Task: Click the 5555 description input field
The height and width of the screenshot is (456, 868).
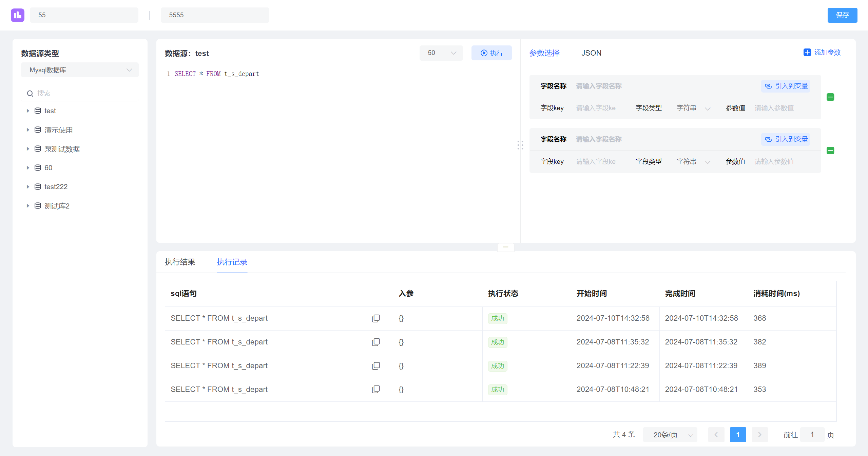Action: pyautogui.click(x=215, y=15)
